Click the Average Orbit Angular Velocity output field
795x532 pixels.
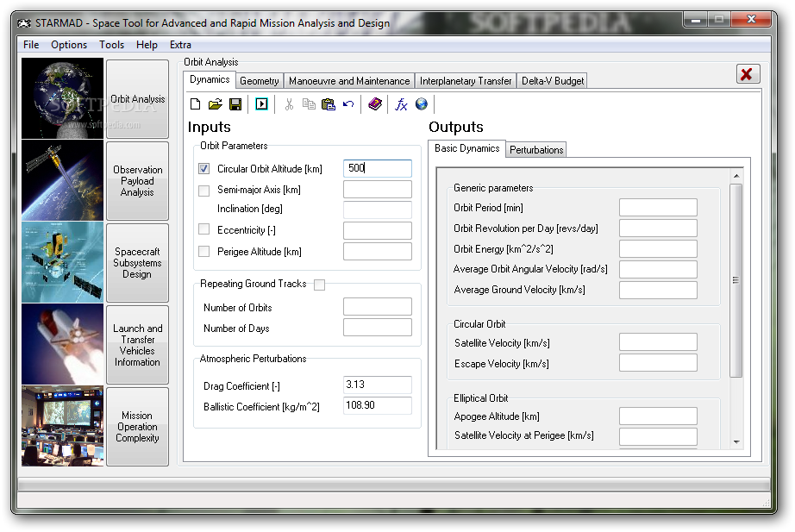tap(658, 269)
